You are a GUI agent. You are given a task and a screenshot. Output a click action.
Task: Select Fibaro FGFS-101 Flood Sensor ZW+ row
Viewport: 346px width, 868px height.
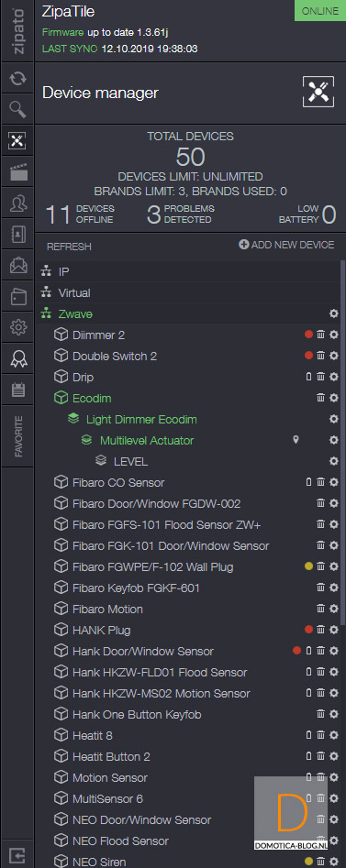(190, 524)
